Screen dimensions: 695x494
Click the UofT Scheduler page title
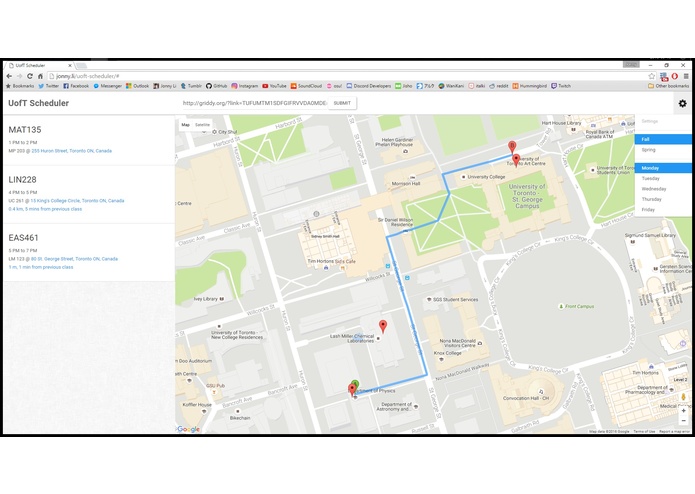coord(39,103)
